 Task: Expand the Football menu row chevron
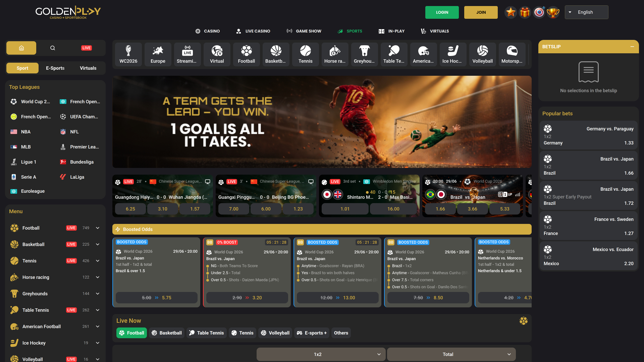[98, 228]
